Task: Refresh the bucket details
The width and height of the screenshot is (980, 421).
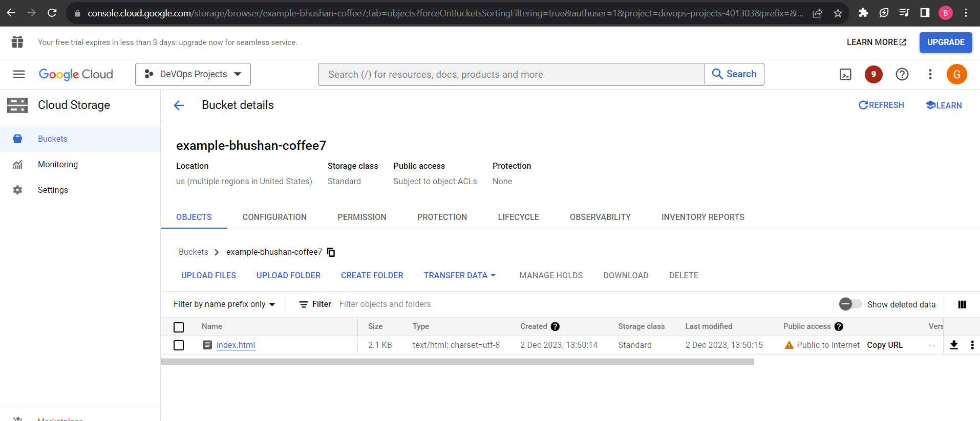Action: pos(881,105)
